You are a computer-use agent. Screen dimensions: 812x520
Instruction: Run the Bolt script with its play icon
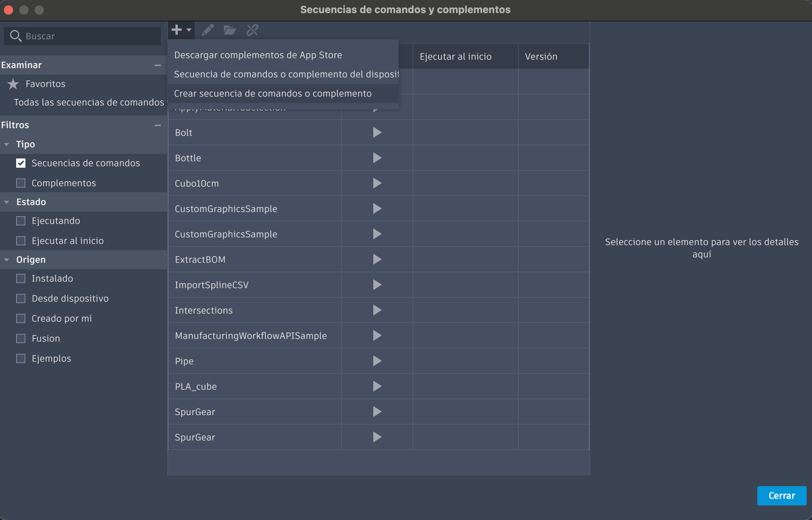coord(377,132)
